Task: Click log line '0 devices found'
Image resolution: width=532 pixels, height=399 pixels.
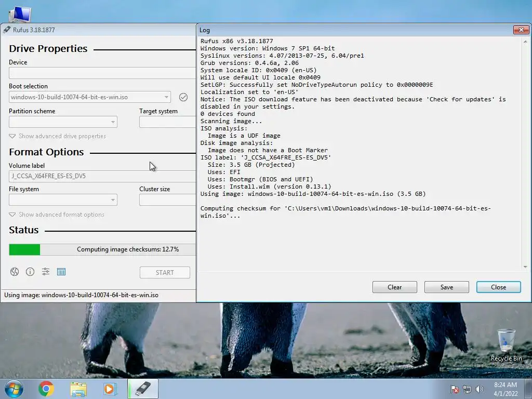Action: coord(228,114)
